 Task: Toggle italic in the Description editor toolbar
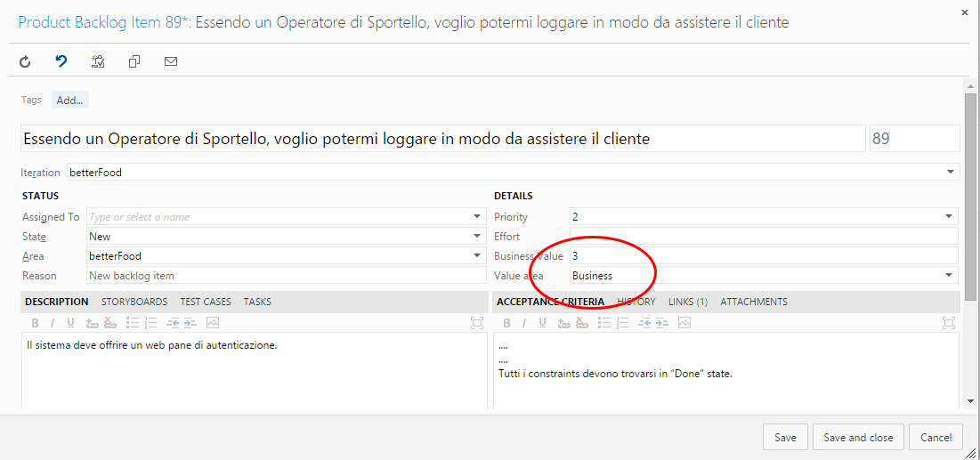pyautogui.click(x=53, y=323)
